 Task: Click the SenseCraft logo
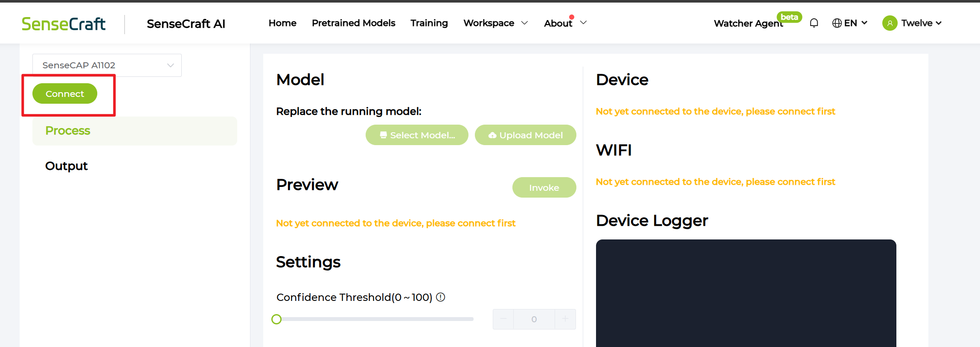63,24
